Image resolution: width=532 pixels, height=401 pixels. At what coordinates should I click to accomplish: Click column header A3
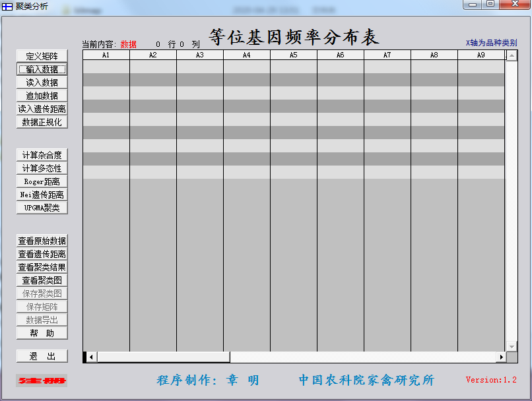tap(200, 55)
